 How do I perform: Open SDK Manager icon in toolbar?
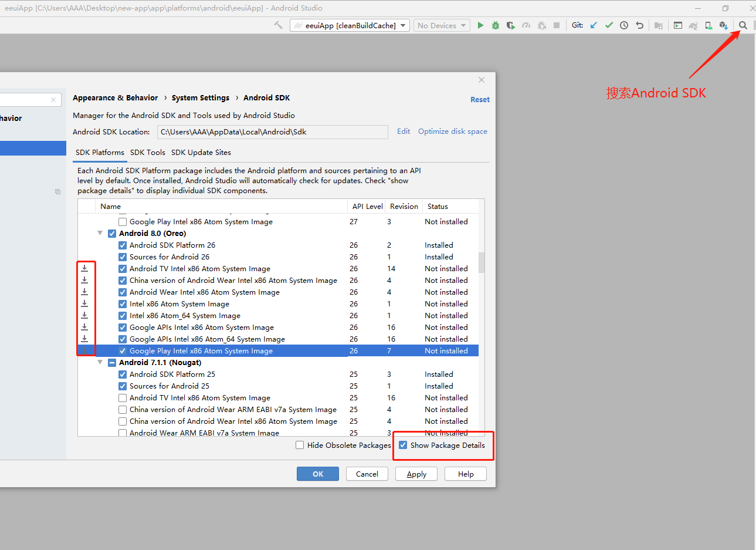(x=724, y=25)
